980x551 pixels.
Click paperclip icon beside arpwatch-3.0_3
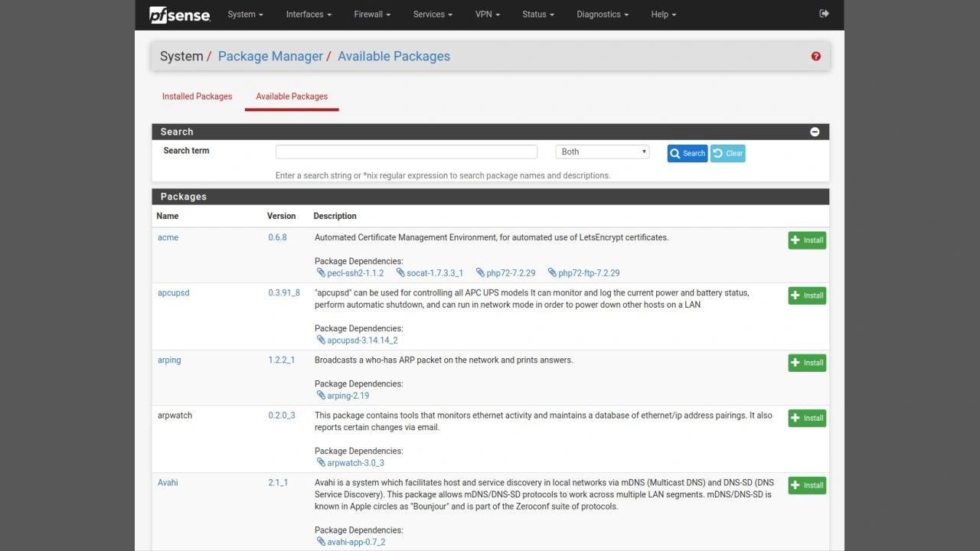point(321,463)
